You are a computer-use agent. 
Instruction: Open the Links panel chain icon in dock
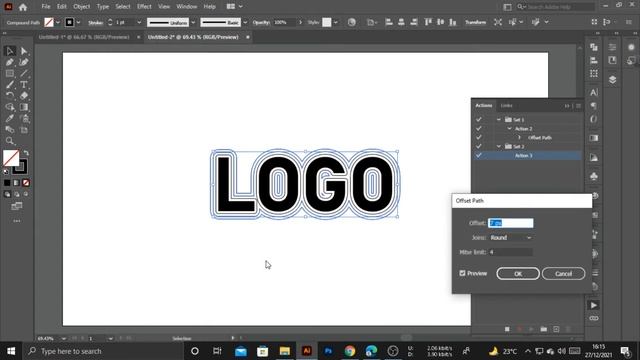593,318
